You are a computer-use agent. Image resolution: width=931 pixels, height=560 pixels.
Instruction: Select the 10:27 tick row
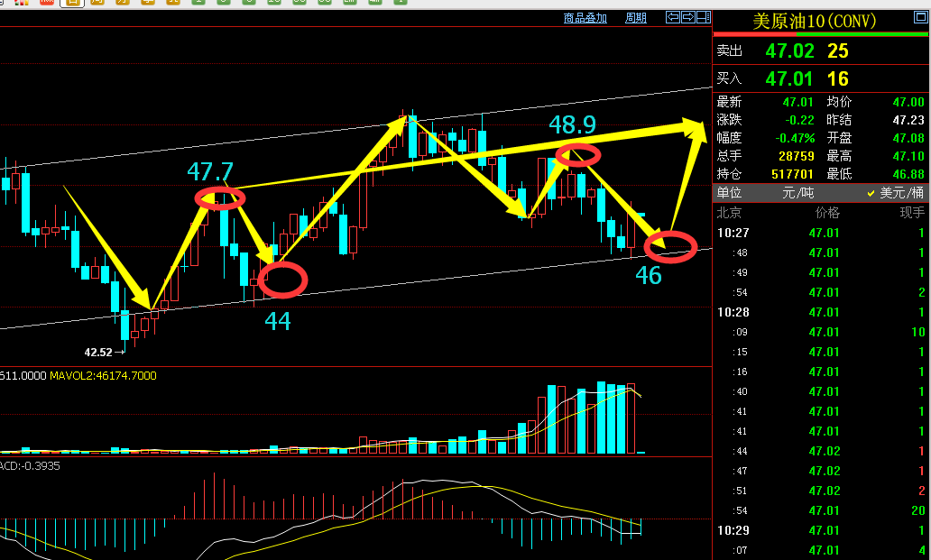click(821, 234)
